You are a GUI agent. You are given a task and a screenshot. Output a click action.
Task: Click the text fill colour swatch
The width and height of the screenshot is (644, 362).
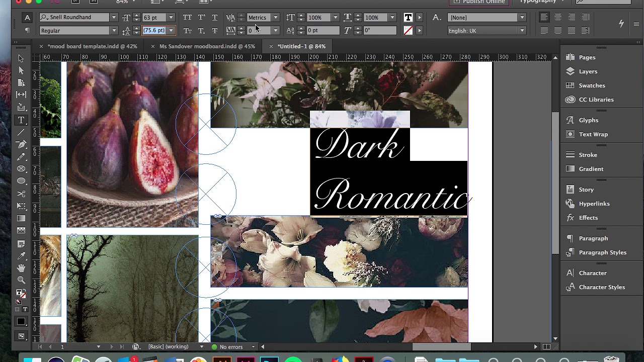pos(408,18)
